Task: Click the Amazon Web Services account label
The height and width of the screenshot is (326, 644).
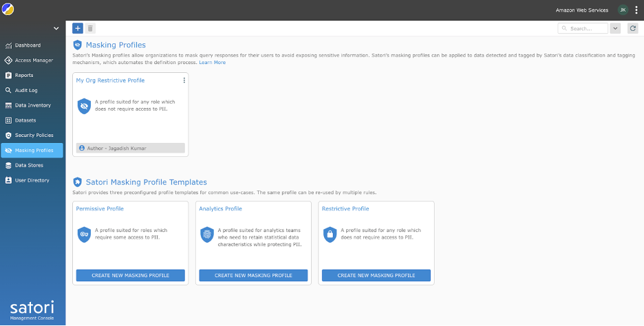Action: coord(582,10)
